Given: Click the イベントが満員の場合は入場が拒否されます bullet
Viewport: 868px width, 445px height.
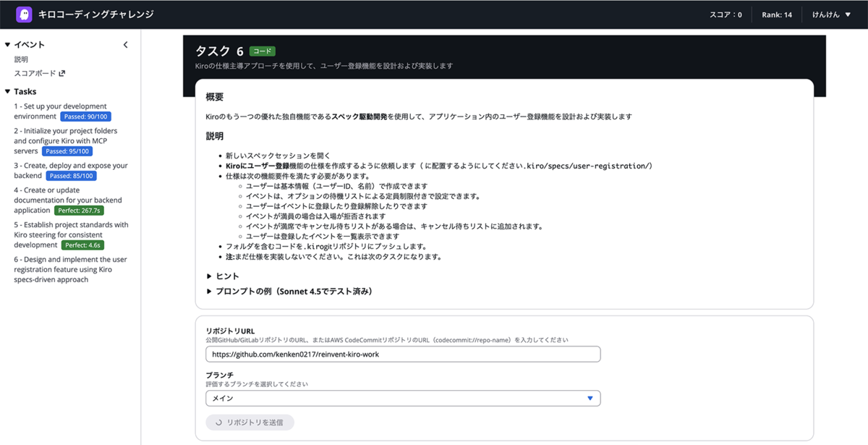Looking at the screenshot, I should tap(315, 216).
